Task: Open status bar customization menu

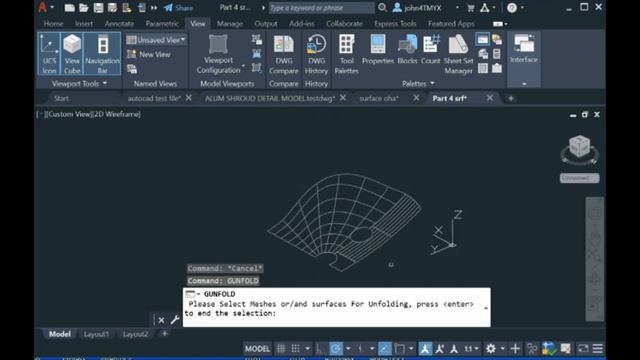Action: (598, 349)
